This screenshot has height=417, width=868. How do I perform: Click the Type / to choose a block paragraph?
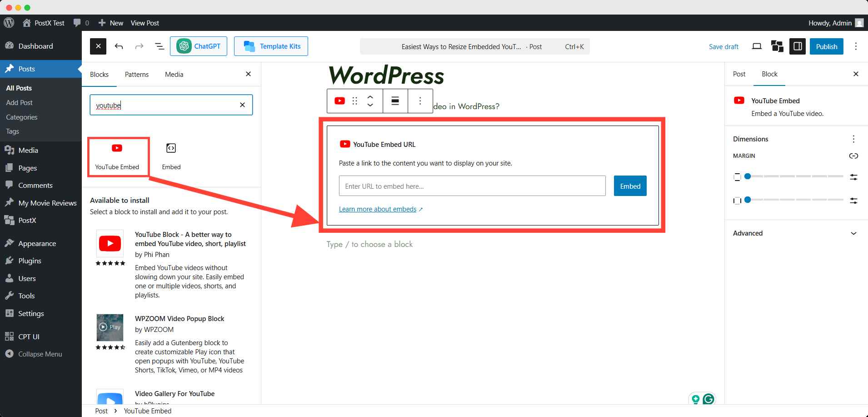(x=369, y=244)
